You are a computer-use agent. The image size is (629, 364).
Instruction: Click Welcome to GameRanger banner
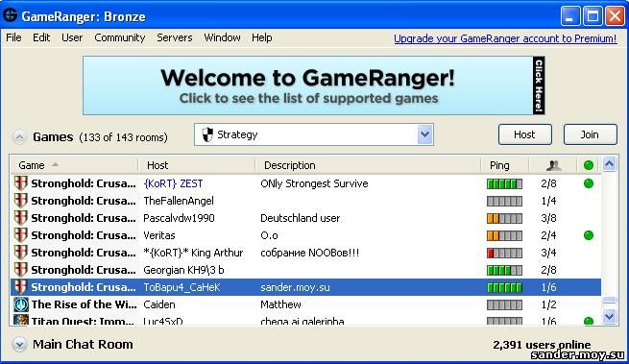tap(314, 85)
